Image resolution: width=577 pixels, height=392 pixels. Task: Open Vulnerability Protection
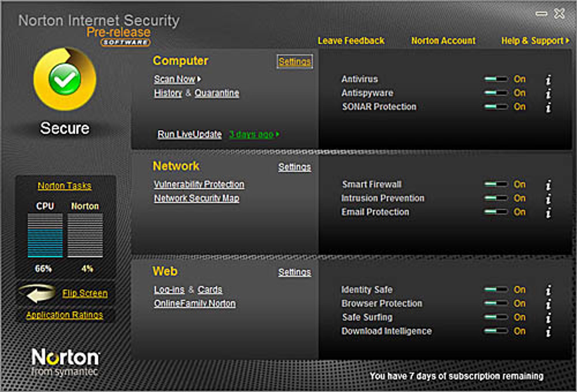tap(199, 184)
